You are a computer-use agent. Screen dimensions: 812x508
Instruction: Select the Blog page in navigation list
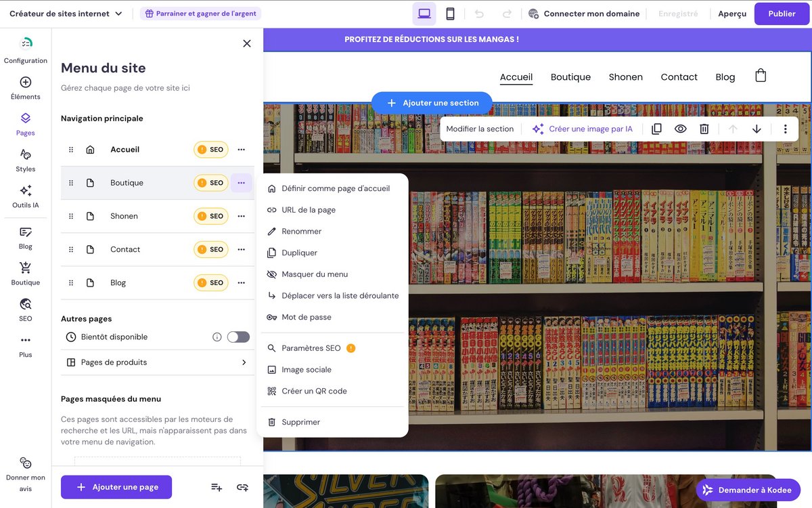tap(118, 282)
